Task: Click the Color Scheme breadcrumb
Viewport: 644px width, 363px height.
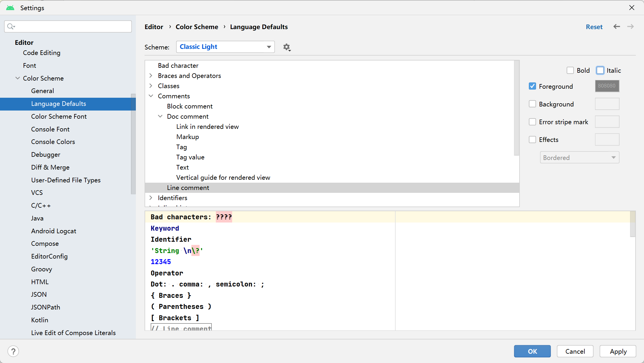Action: [x=197, y=27]
